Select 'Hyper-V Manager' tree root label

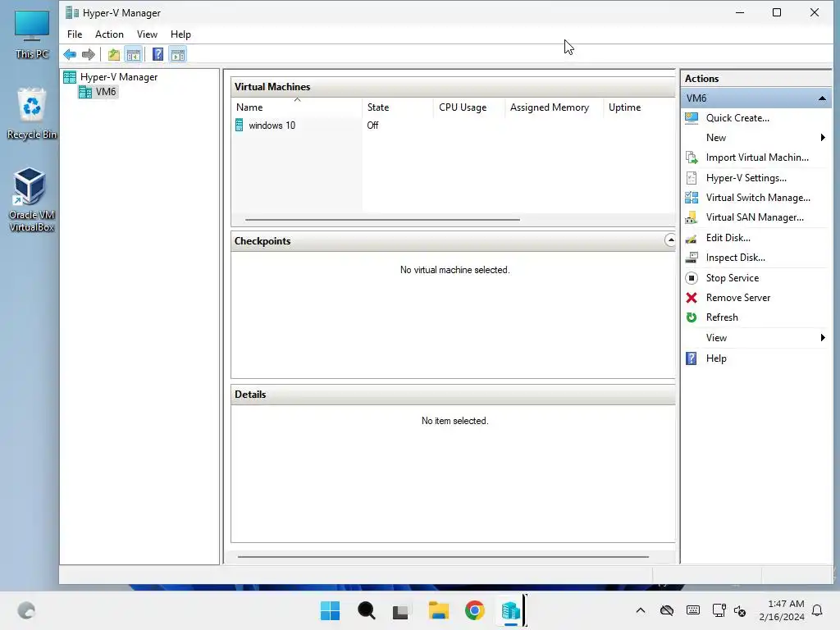click(x=119, y=77)
